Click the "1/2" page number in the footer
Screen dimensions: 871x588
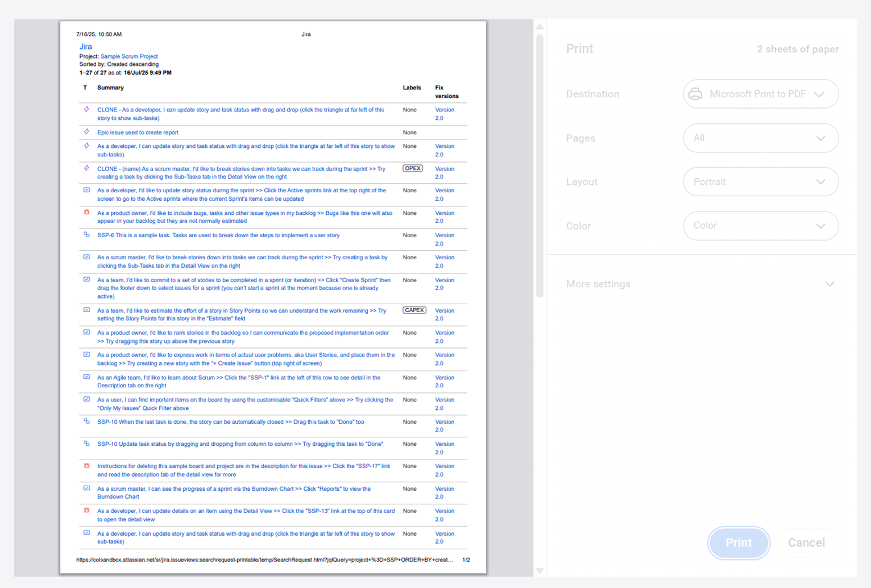pyautogui.click(x=466, y=560)
